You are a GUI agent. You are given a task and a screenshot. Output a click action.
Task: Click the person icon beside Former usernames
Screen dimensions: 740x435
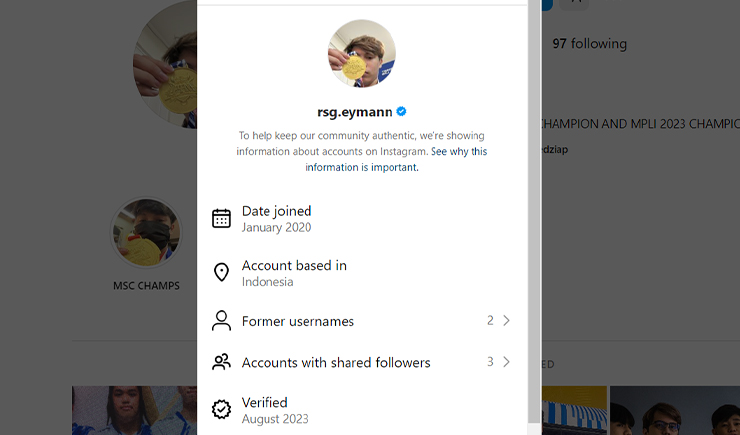(x=221, y=321)
